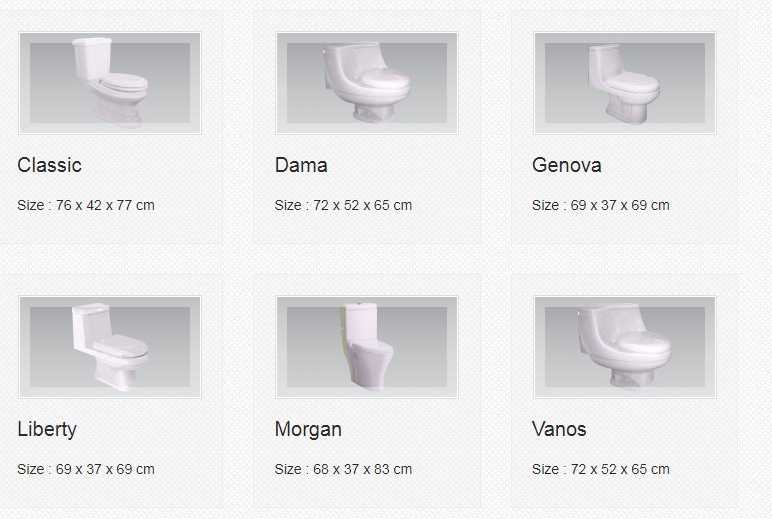The width and height of the screenshot is (772, 519).
Task: Open the Dama toilet product image
Action: (367, 83)
